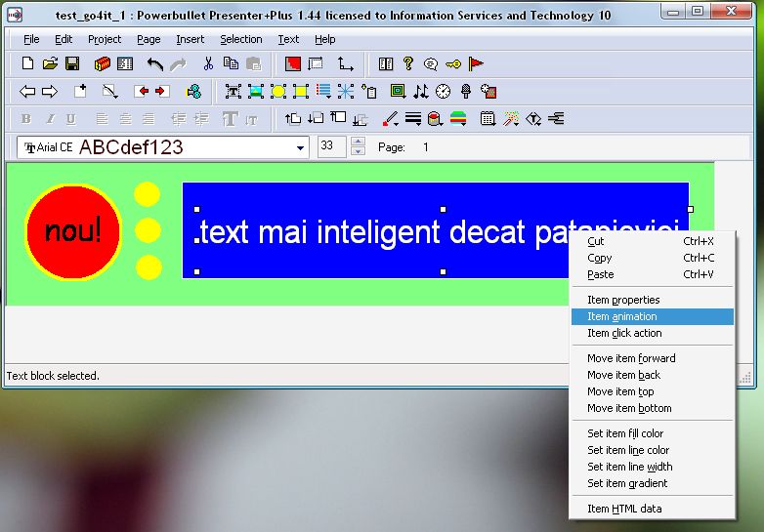764x532 pixels.
Task: Open a project using the folder icon
Action: coord(50,63)
